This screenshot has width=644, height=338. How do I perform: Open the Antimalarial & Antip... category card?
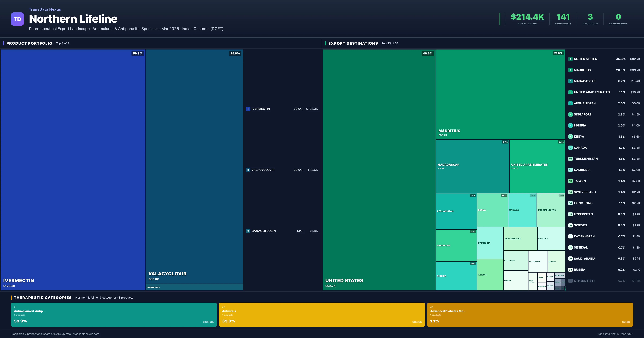114,315
